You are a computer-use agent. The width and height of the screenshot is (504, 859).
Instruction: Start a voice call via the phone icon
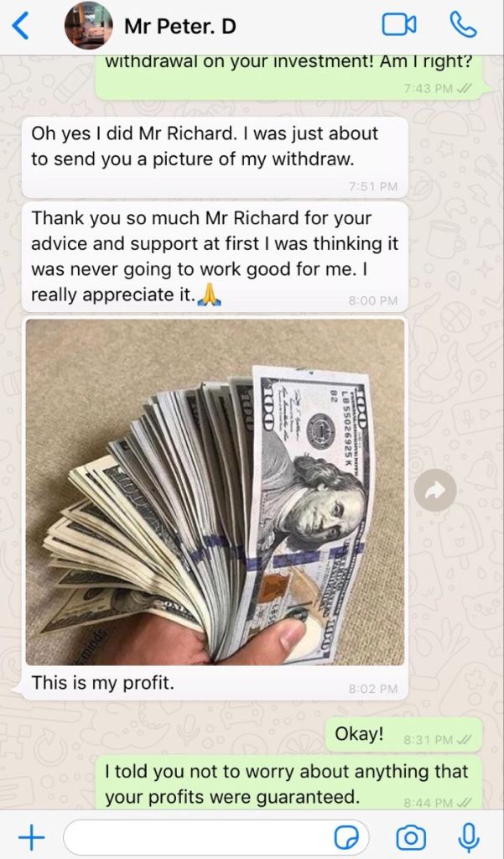pos(463,25)
